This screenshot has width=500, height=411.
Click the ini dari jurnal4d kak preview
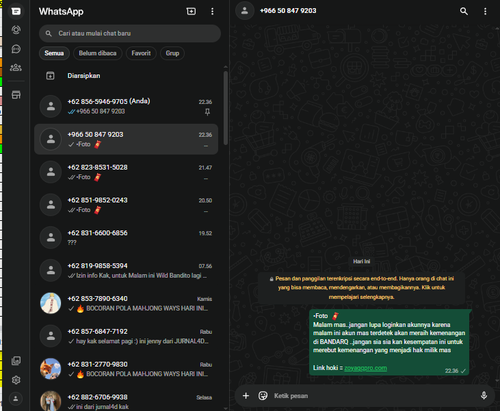(102, 407)
